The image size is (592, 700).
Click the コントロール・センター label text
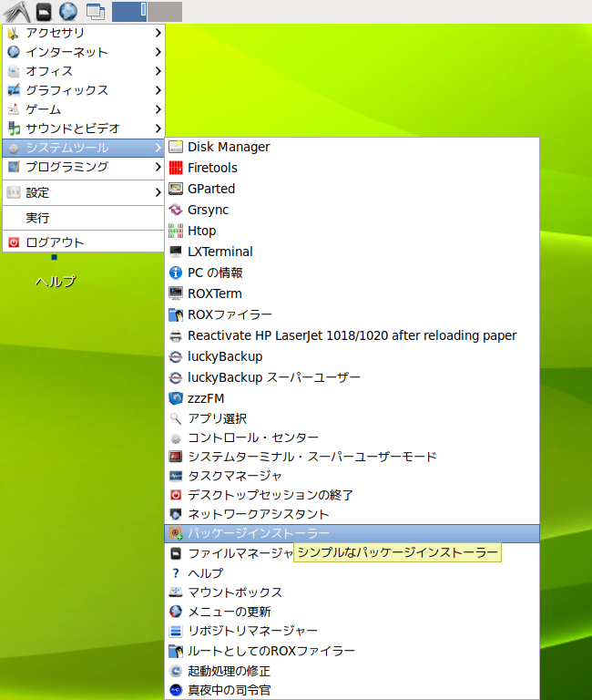(x=253, y=437)
